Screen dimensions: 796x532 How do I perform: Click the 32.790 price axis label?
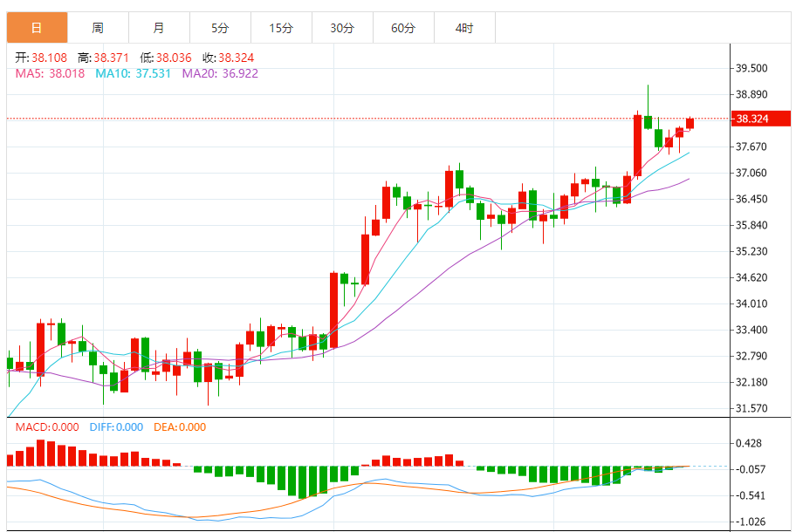tap(751, 356)
